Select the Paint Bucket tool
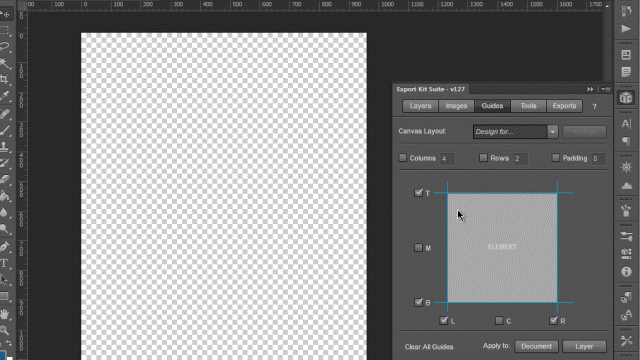Viewport: 640px width, 360px height. (4, 196)
